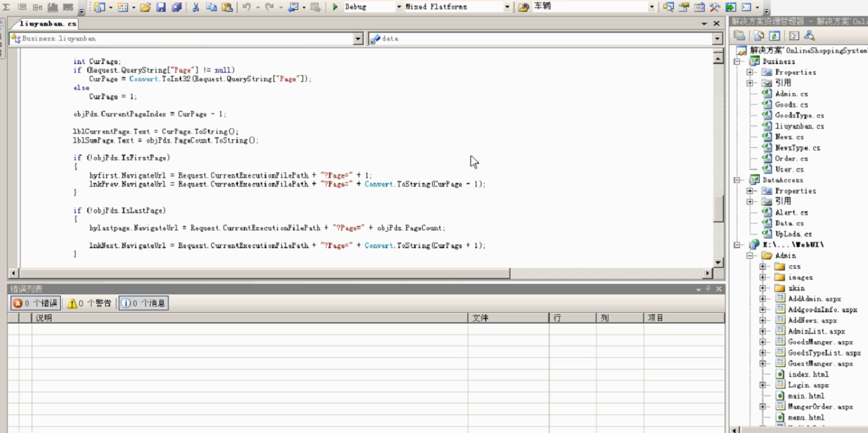868x433 pixels.
Task: Start debugging with the green play icon
Action: pos(336,7)
